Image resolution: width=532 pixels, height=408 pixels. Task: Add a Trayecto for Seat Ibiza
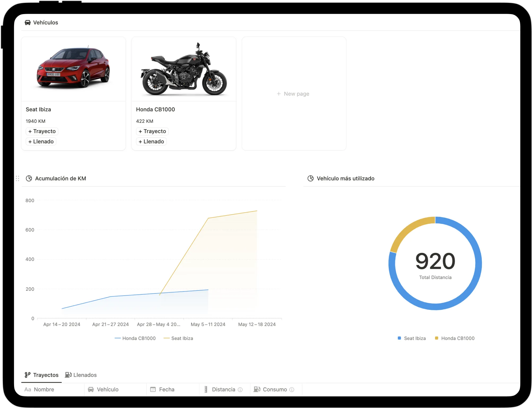tap(42, 131)
